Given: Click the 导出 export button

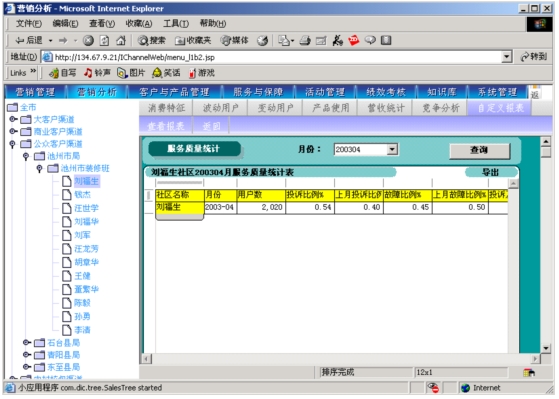Looking at the screenshot, I should (x=491, y=173).
